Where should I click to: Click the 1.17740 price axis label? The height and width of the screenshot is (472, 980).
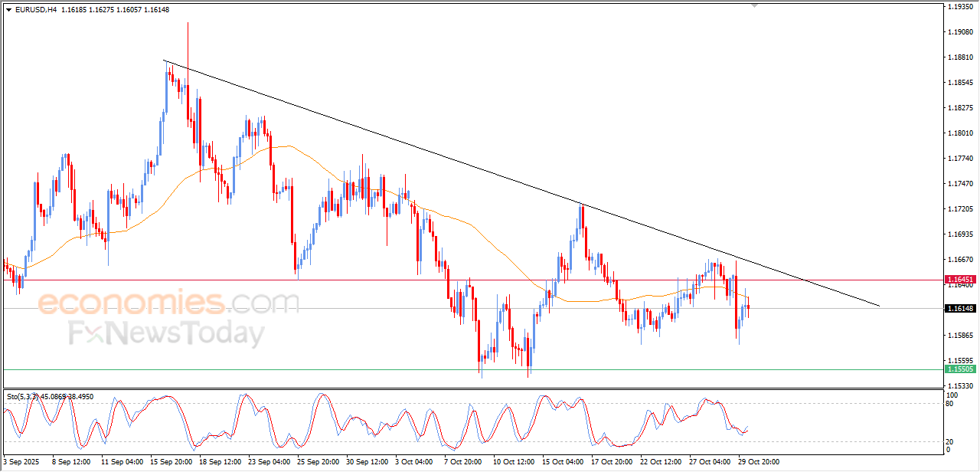(x=960, y=159)
